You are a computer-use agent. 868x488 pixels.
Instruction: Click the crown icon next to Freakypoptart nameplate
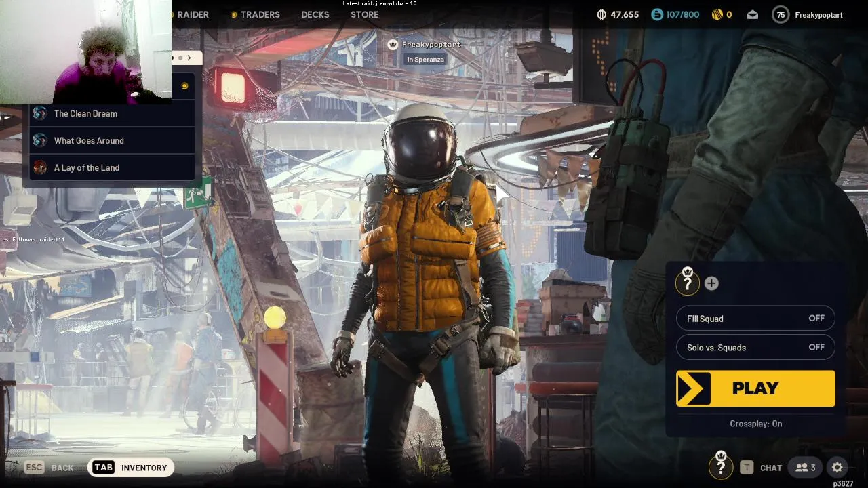click(393, 45)
